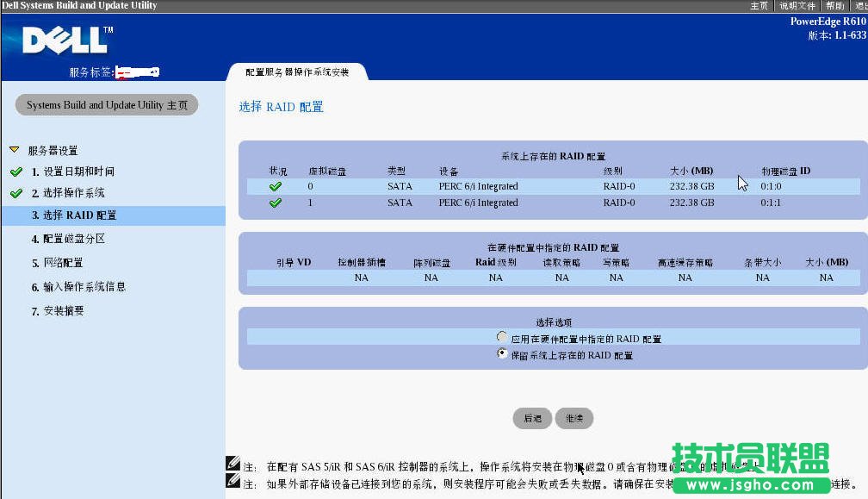
Task: Select 应用在硬件配置中指定的RAID配置 option
Action: [501, 338]
